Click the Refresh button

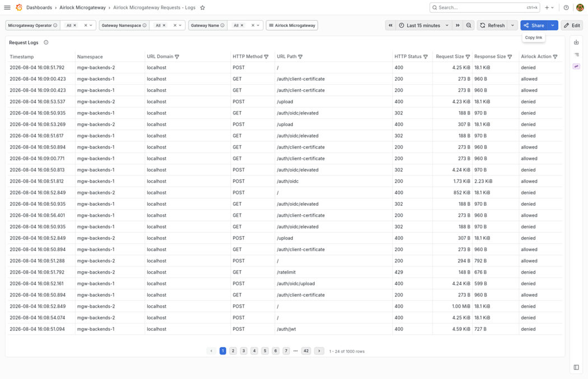click(x=493, y=26)
